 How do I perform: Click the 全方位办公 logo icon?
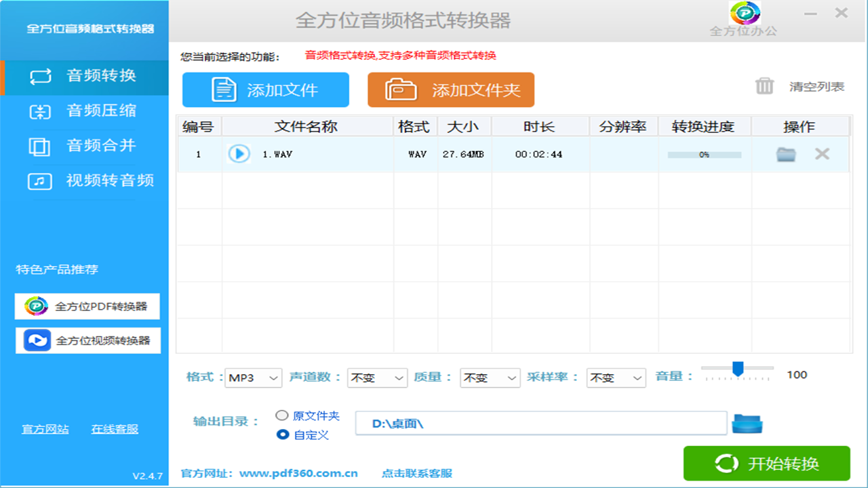[x=744, y=14]
